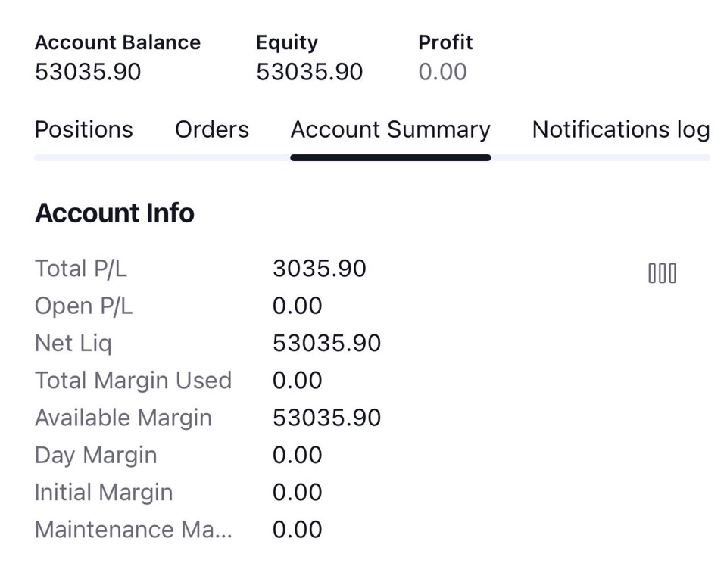Screen dimensions: 727x588
Task: Select the Initial Margin row label
Action: pyautogui.click(x=104, y=493)
